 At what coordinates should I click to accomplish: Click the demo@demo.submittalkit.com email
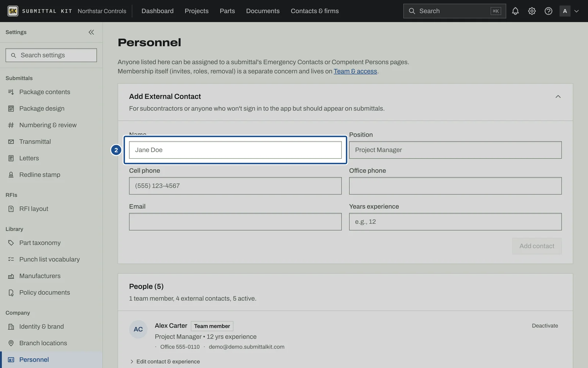(x=247, y=347)
